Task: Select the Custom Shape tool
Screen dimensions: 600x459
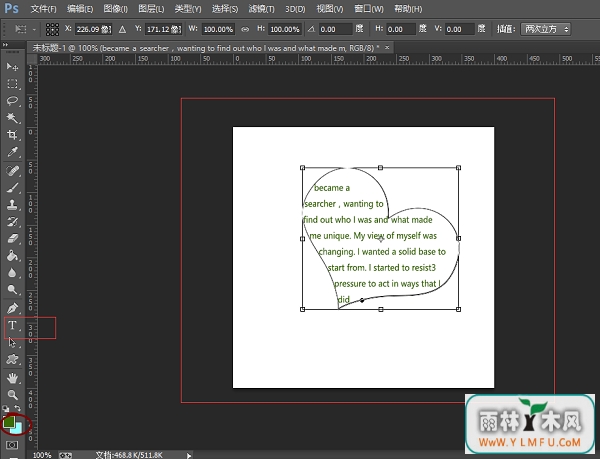Action: [x=12, y=359]
